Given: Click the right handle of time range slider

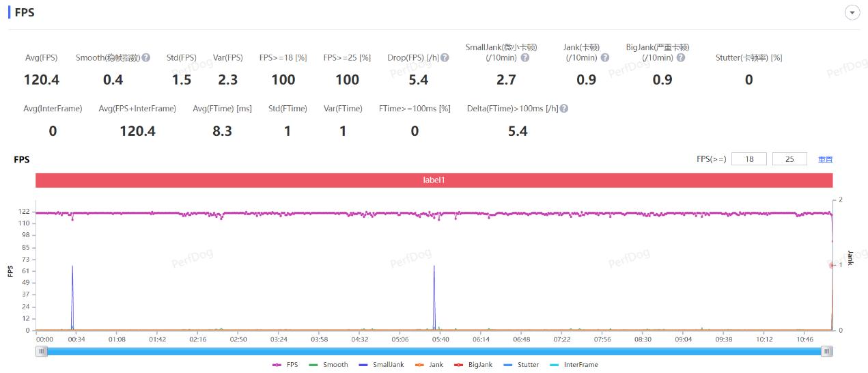Looking at the screenshot, I should click(827, 351).
